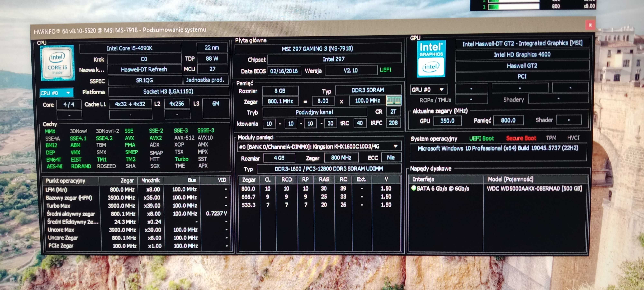Close the HWiNFO system summary window
644x290 pixels.
coord(590,25)
